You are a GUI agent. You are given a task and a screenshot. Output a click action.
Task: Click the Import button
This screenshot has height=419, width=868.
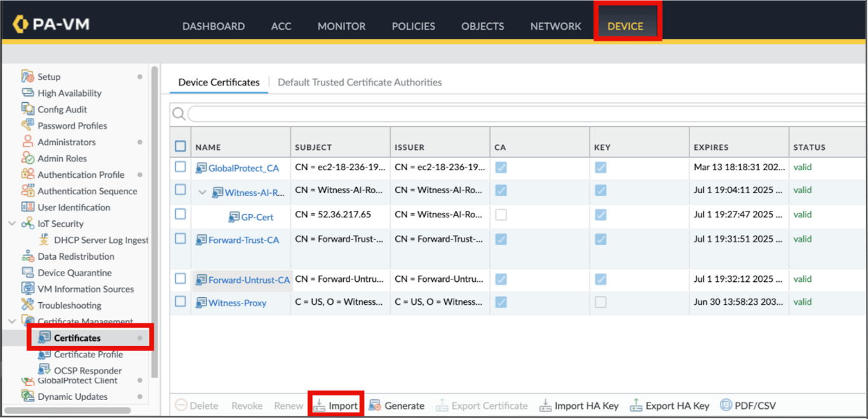point(336,406)
